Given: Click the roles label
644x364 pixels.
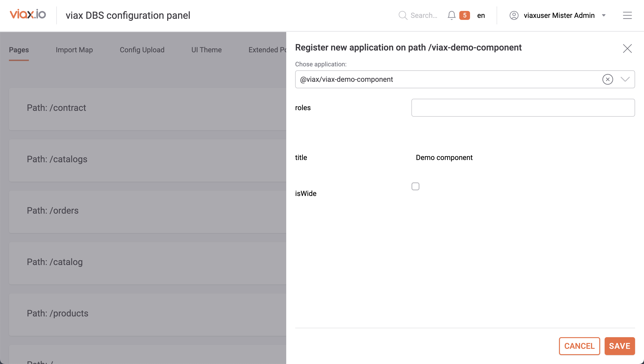Looking at the screenshot, I should 303,108.
